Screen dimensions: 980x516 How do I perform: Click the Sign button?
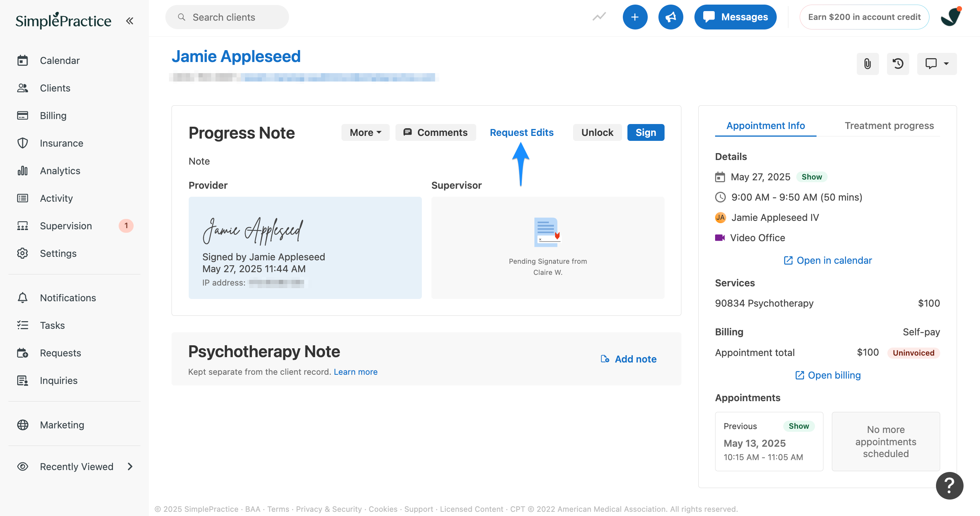coord(646,132)
